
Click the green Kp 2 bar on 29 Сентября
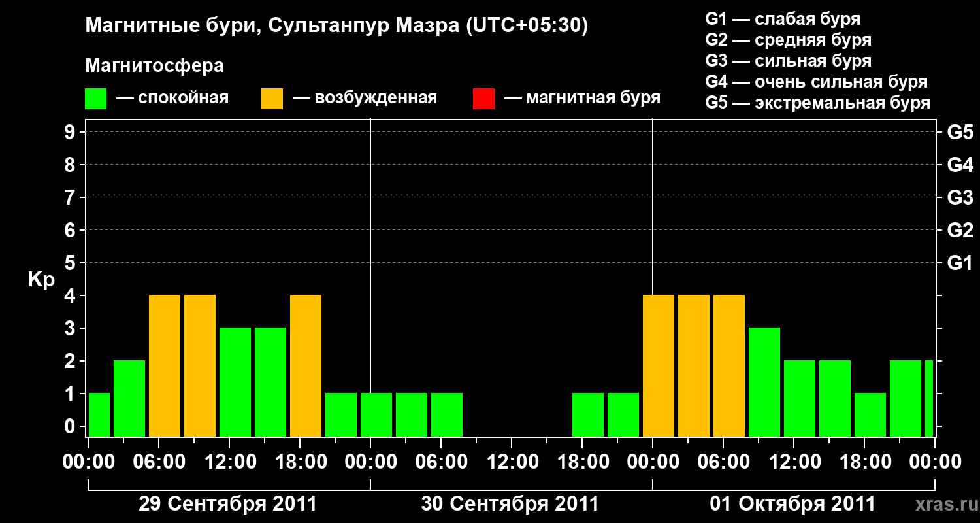(129, 399)
